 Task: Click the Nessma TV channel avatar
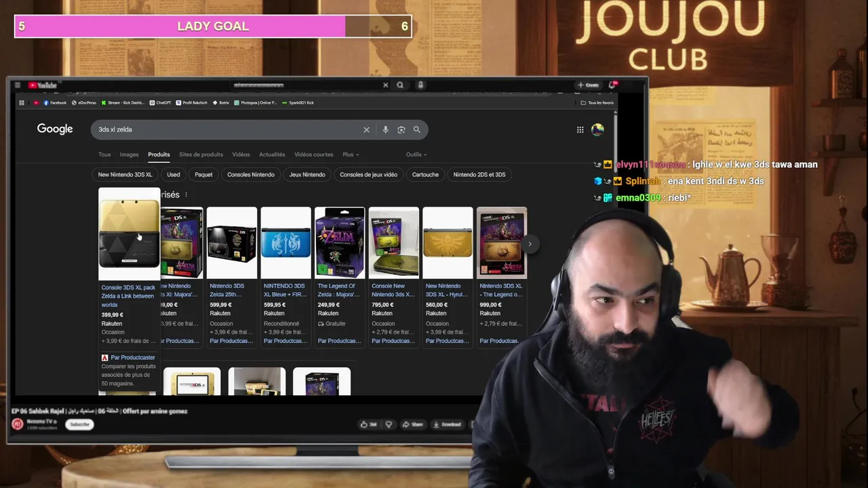(x=18, y=424)
